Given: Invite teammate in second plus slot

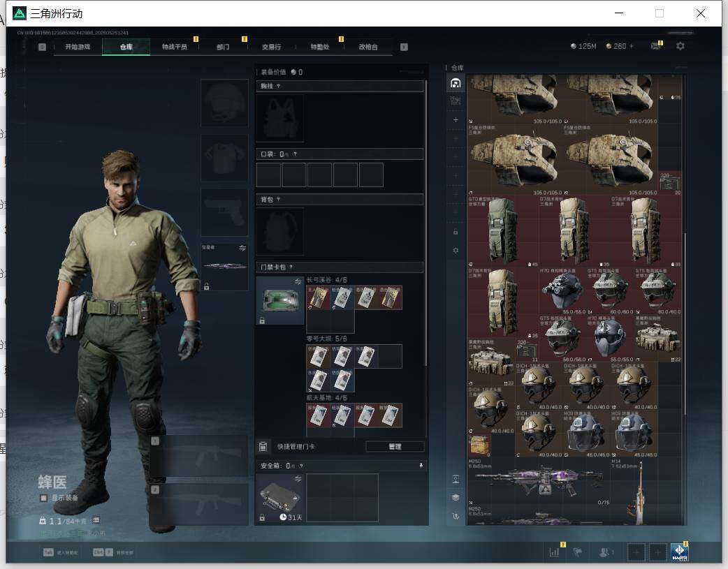Looking at the screenshot, I should (657, 552).
